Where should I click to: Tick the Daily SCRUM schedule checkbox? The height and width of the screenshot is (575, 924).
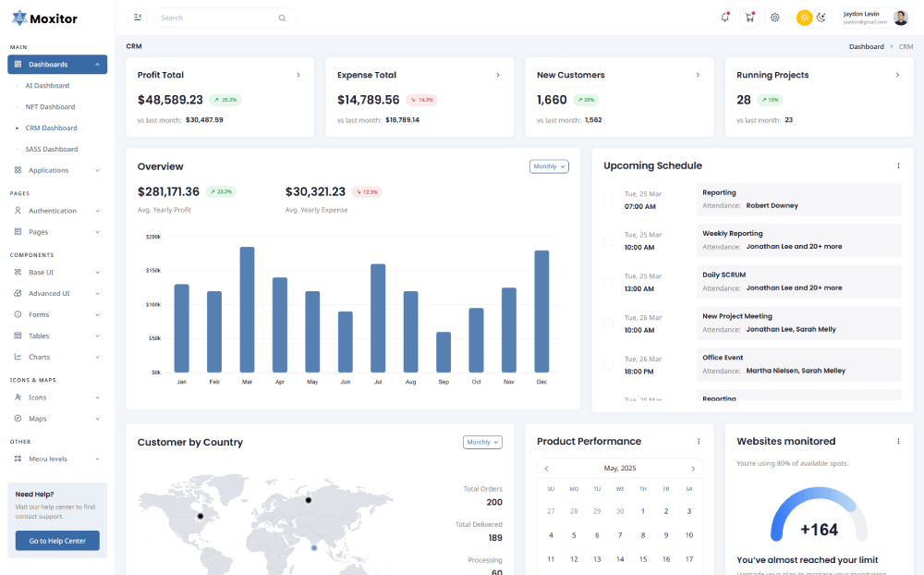tap(608, 282)
